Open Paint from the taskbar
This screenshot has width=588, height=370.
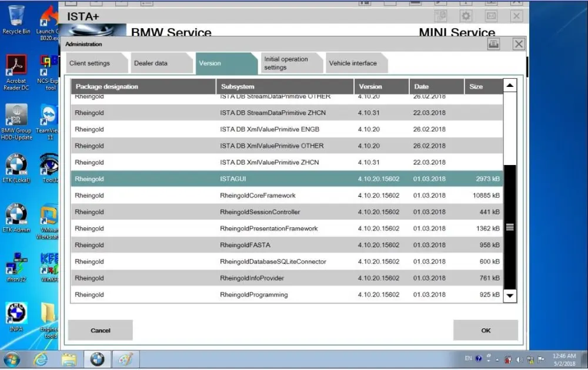[126, 359]
